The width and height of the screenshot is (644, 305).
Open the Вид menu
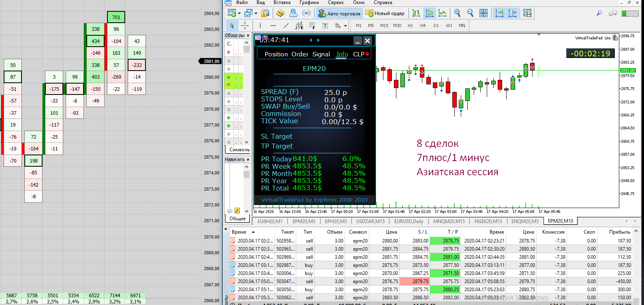[x=261, y=2]
